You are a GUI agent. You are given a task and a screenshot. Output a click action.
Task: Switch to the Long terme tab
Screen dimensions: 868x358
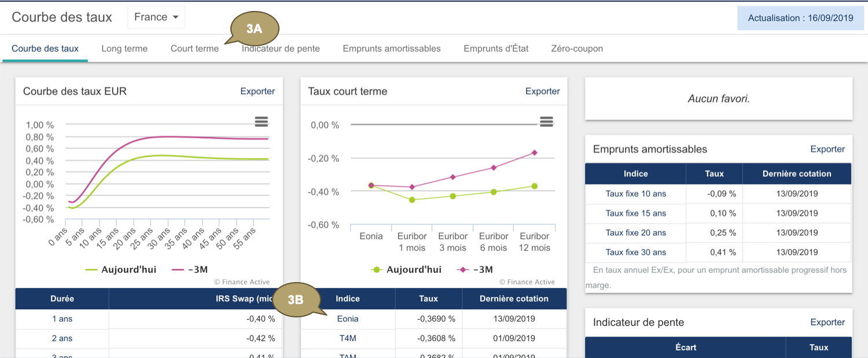pos(124,49)
